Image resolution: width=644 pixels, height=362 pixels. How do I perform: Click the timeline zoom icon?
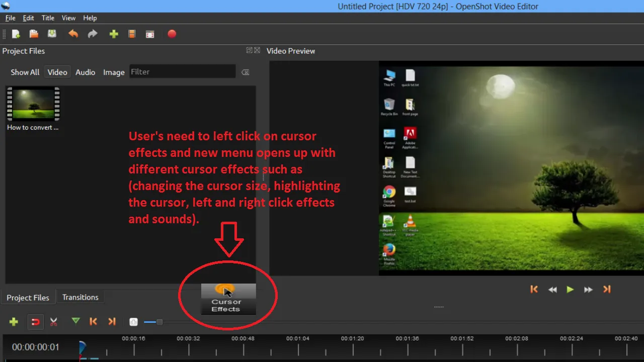click(x=133, y=322)
